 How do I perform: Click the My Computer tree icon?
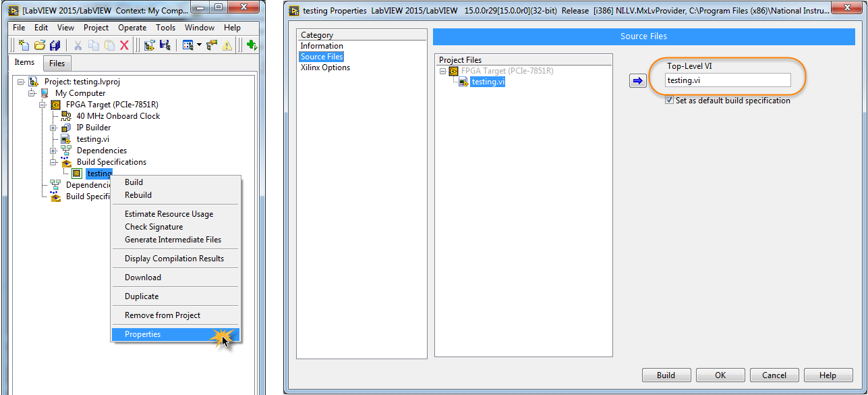pyautogui.click(x=45, y=93)
